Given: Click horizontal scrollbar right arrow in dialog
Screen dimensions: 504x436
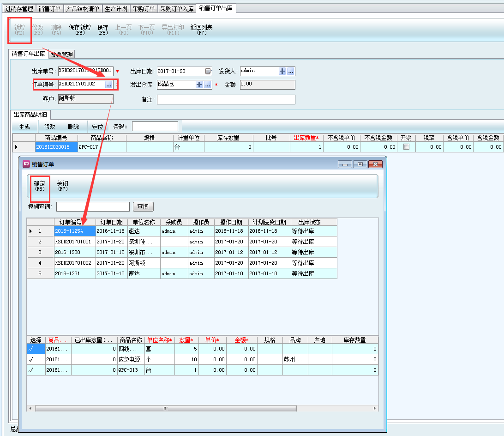Looking at the screenshot, I should click(x=374, y=408).
